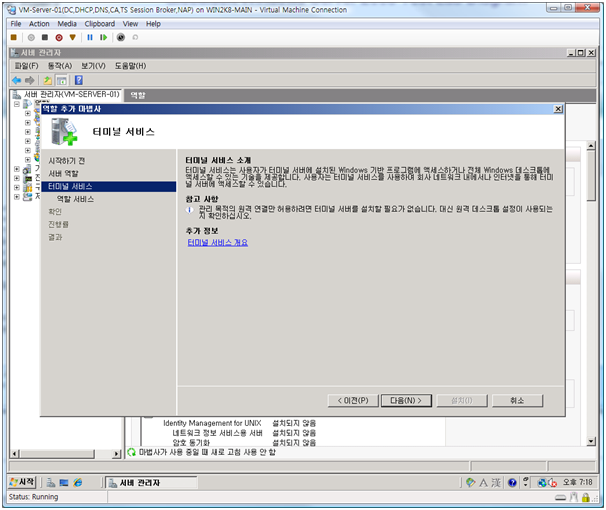This screenshot has height=510, width=606.
Task: Click the Start VM icon in toolbar
Action: click(x=31, y=37)
